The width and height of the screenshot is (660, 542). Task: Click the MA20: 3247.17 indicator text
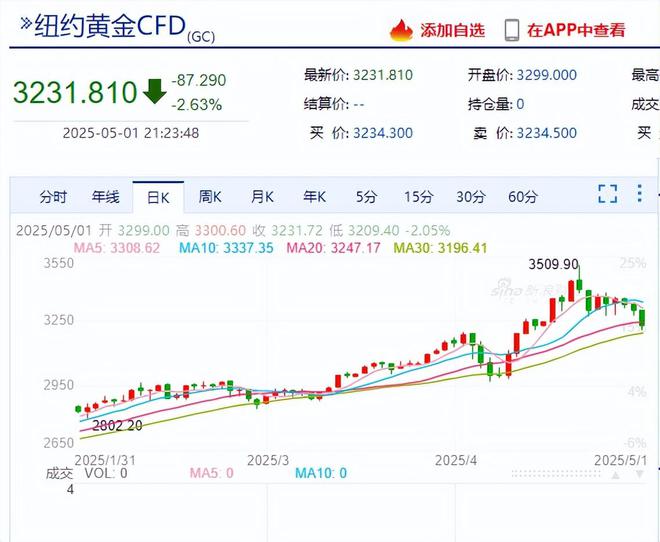[x=333, y=247]
